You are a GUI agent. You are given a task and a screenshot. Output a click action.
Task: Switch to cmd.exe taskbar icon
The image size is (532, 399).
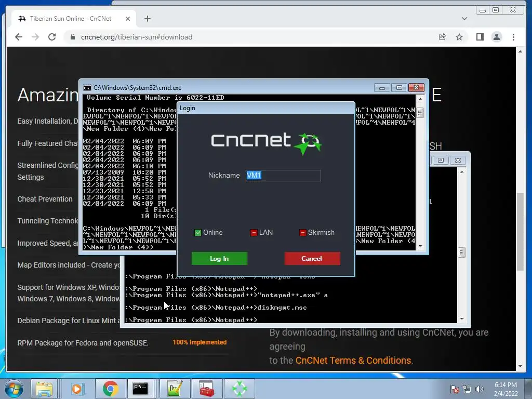140,389
